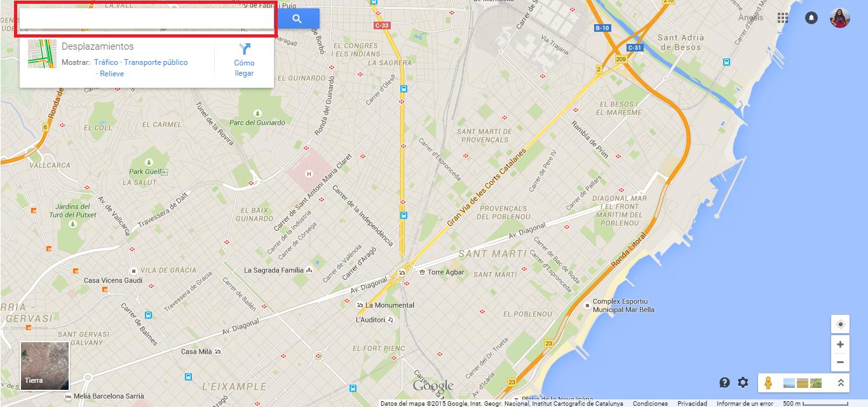Toggle the Transporte público layer
The image size is (868, 407).
(x=156, y=62)
